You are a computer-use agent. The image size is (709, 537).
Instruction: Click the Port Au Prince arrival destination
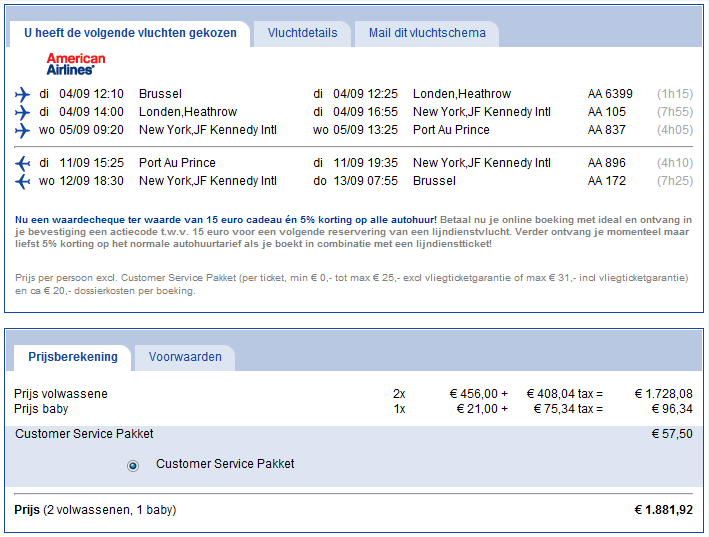coord(451,130)
